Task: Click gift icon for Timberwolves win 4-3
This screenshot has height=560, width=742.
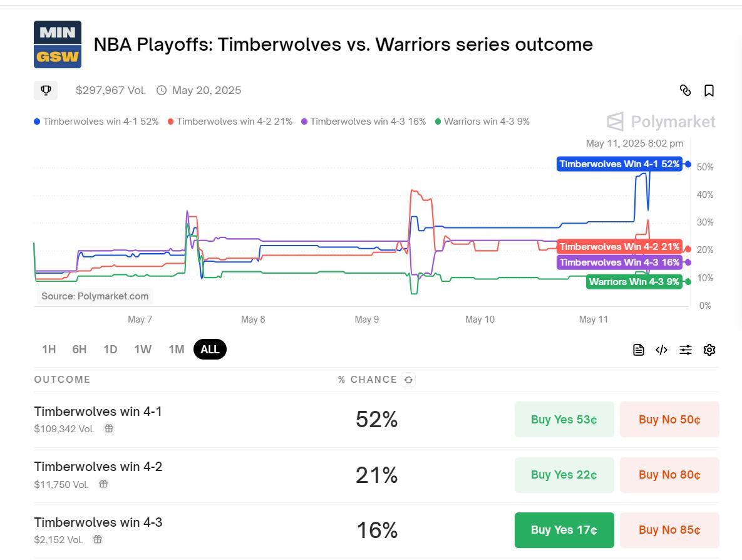Action: tap(98, 539)
